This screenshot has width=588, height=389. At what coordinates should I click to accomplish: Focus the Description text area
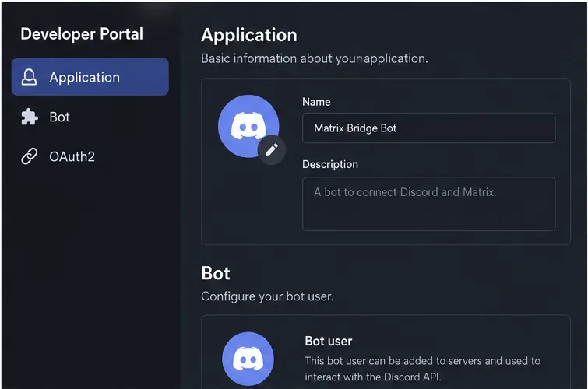[x=428, y=204]
